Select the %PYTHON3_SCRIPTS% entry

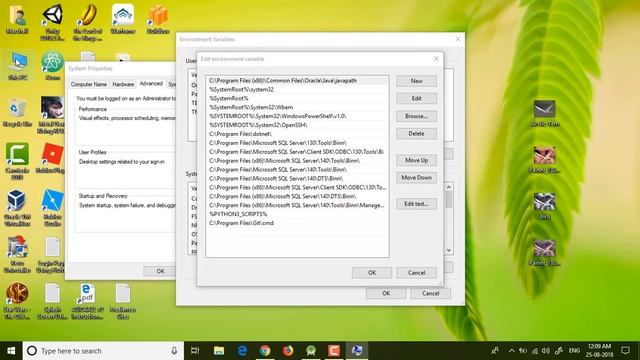297,214
